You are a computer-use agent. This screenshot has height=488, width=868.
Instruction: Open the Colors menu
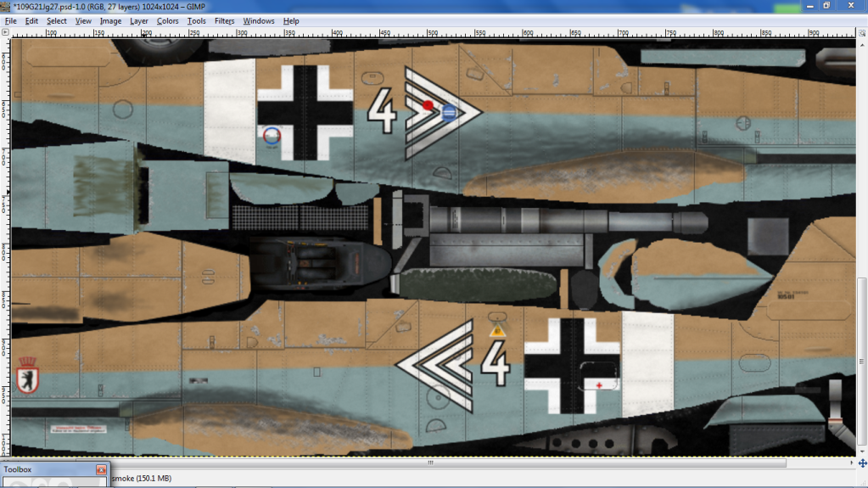pos(167,21)
